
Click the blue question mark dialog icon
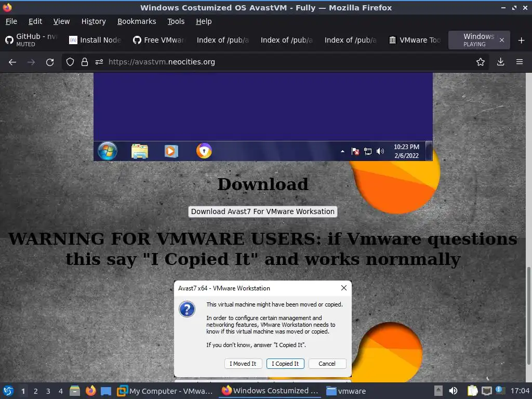coord(187,309)
